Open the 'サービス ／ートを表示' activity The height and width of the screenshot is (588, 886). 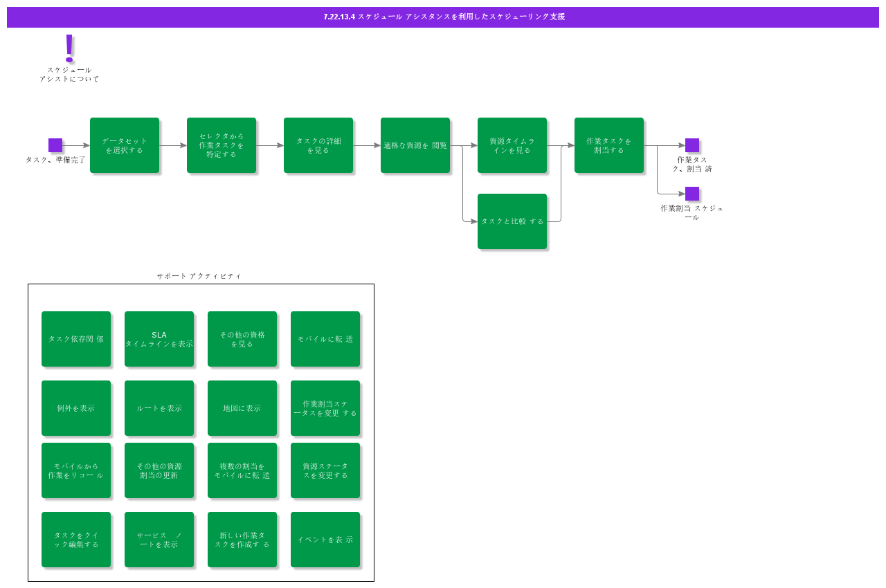[159, 540]
